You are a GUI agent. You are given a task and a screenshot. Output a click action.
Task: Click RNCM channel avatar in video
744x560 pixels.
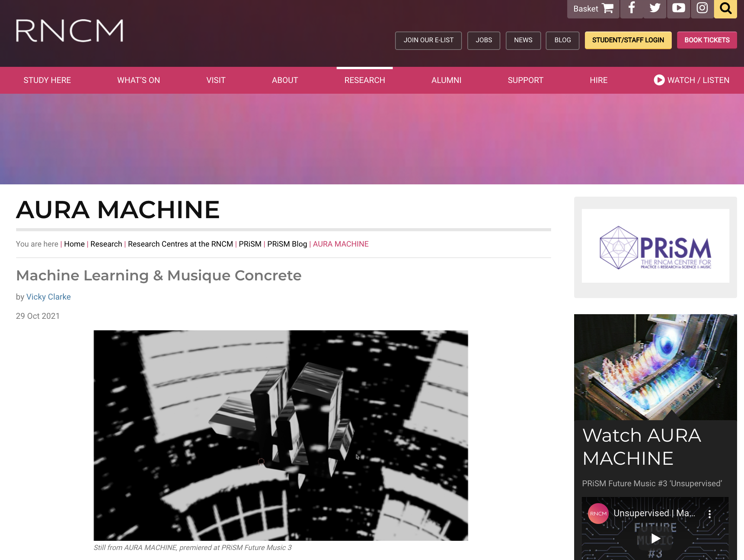598,514
